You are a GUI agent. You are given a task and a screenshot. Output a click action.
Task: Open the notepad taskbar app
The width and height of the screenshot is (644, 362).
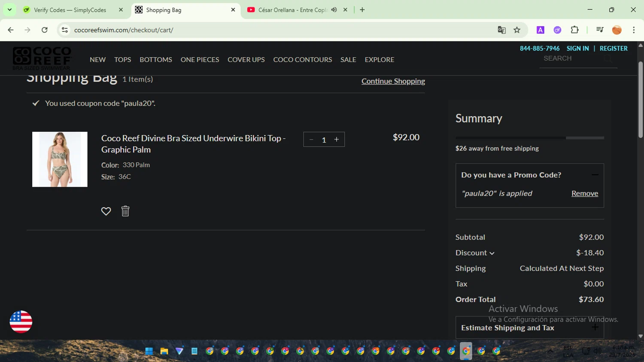tap(194, 351)
